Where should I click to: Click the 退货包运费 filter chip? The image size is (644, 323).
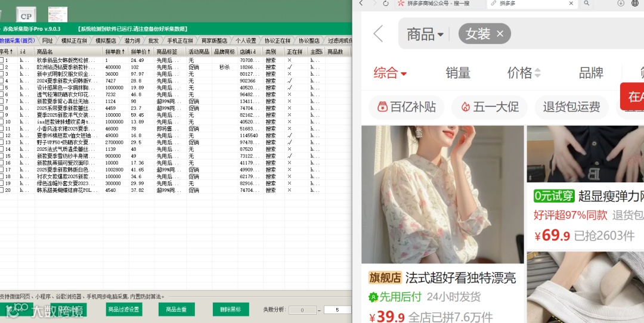[572, 107]
